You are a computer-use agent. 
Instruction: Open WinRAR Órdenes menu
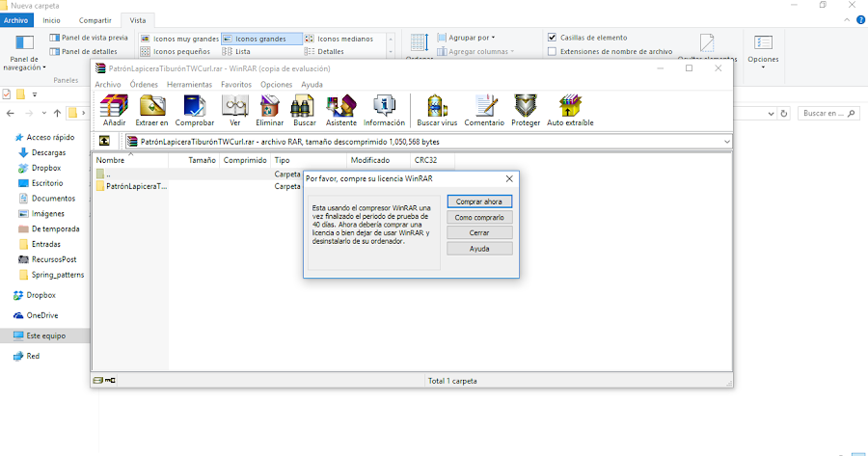(144, 85)
